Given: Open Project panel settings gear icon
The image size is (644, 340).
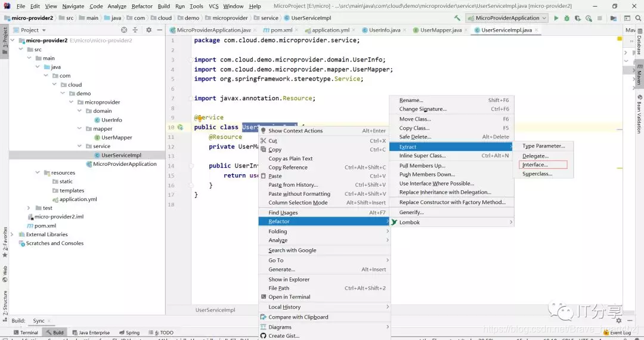Looking at the screenshot, I should tap(148, 30).
